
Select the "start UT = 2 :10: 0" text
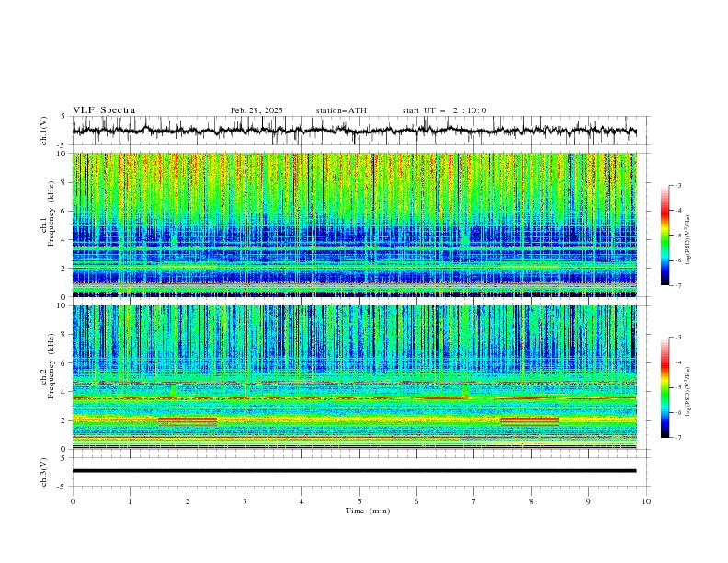444,110
